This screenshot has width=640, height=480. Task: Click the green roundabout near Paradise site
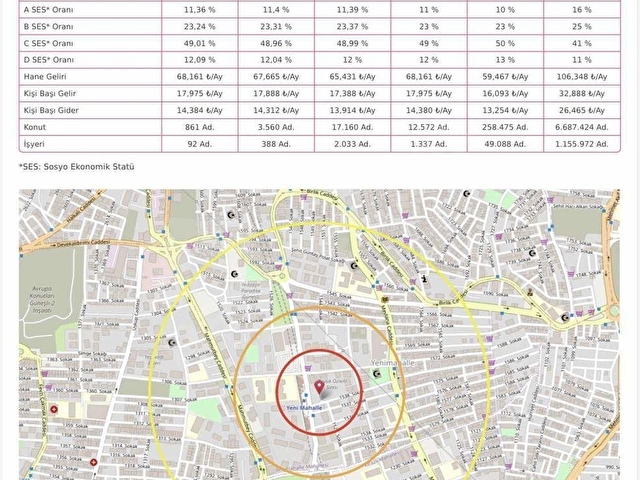(x=282, y=276)
